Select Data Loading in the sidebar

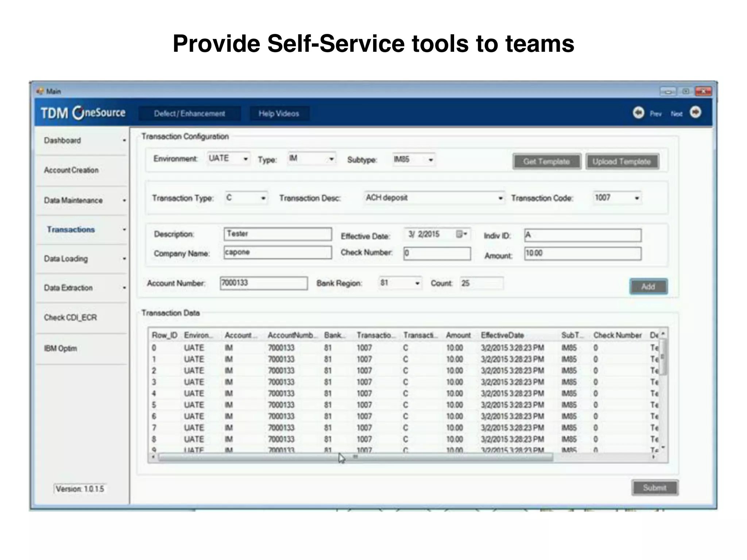66,259
